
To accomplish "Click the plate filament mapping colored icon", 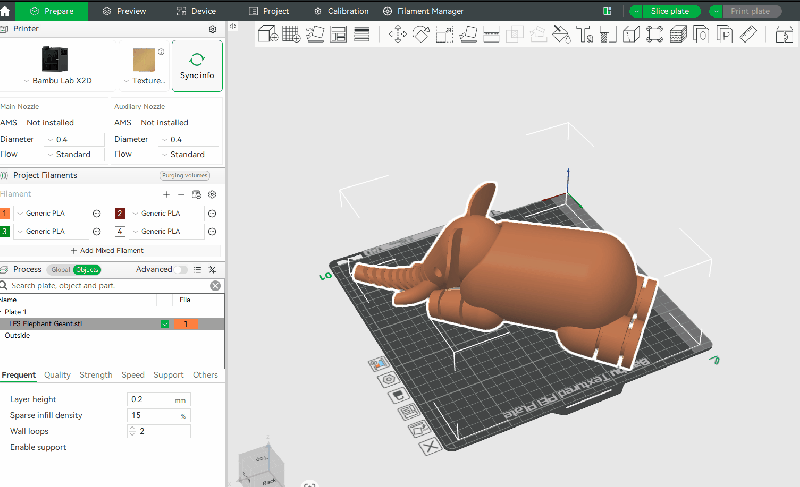I will click(x=379, y=363).
